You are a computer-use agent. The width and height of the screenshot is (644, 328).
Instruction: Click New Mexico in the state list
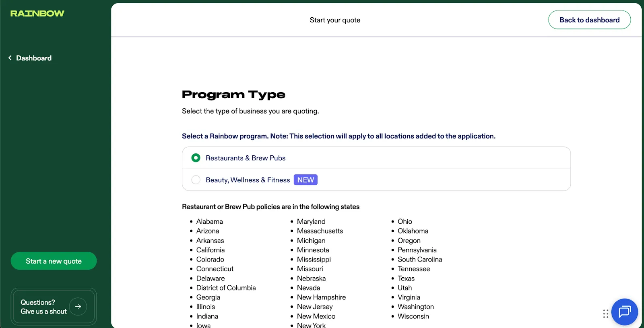pyautogui.click(x=316, y=316)
